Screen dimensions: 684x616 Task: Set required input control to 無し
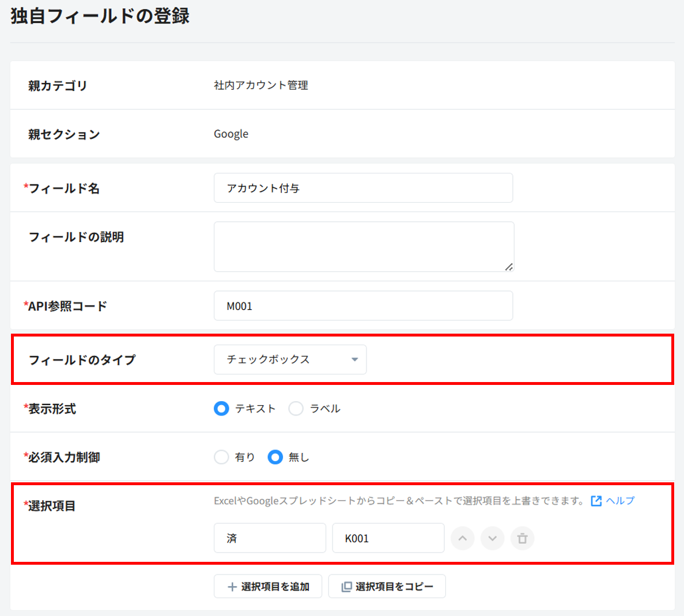pos(275,457)
